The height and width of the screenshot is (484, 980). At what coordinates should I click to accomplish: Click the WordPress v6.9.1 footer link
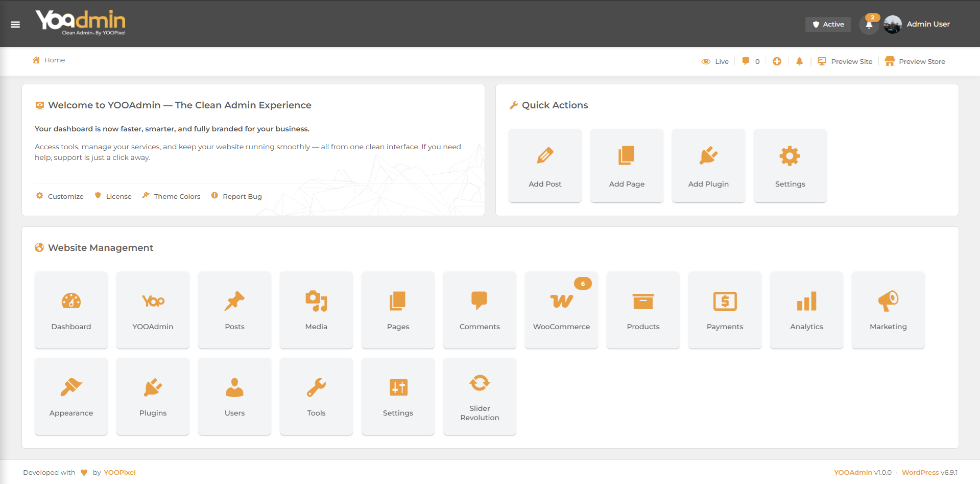[x=929, y=473]
